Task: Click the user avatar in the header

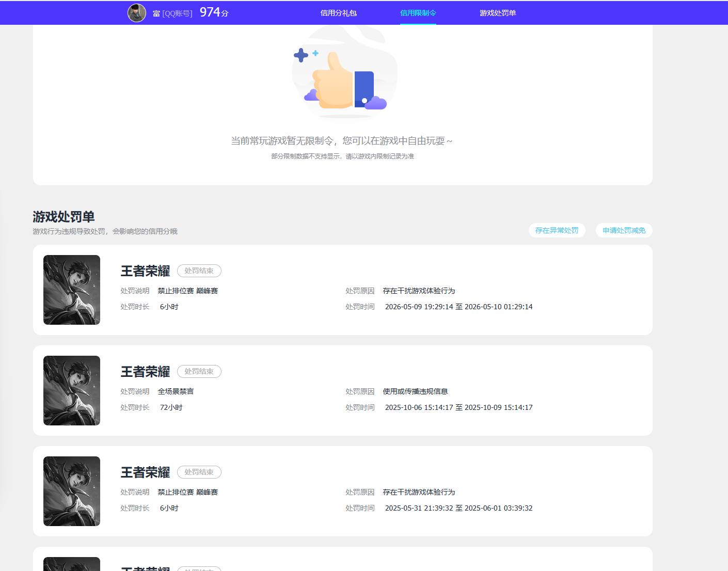Action: [137, 13]
